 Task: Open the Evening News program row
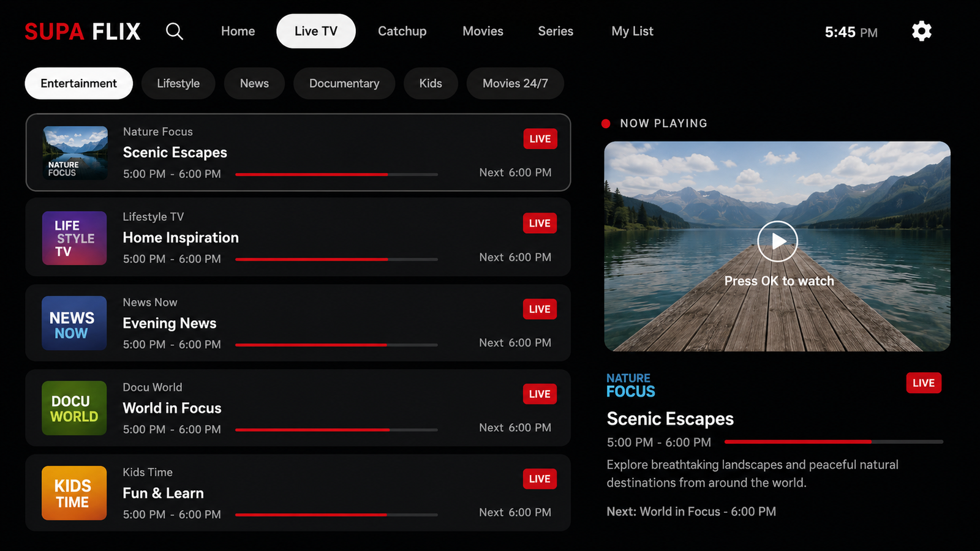coord(298,323)
